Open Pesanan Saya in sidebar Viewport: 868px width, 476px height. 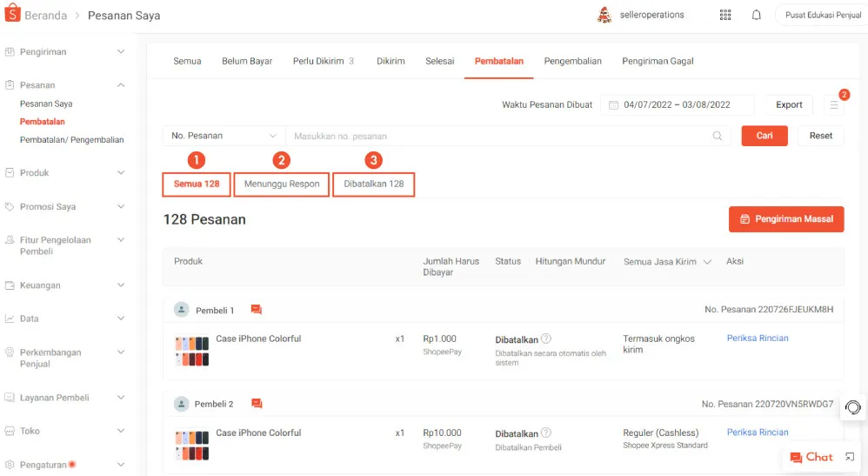pyautogui.click(x=46, y=104)
